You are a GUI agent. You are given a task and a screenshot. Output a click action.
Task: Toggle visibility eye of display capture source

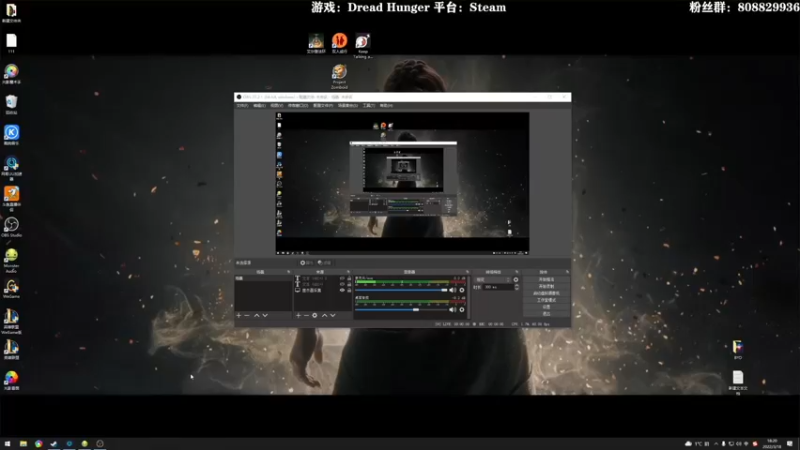(x=342, y=290)
